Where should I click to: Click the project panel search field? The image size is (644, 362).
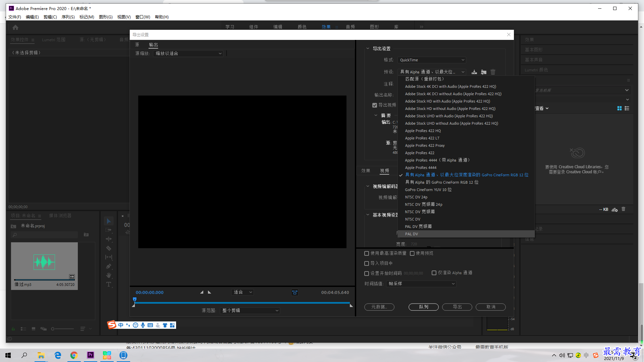click(45, 235)
